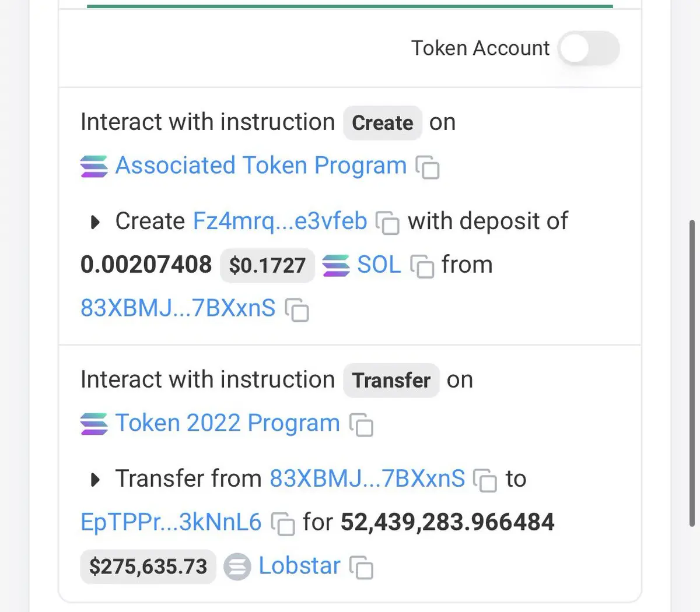Open the Fz4mrq...e3vfeb account link
The height and width of the screenshot is (612, 700).
[x=280, y=221]
